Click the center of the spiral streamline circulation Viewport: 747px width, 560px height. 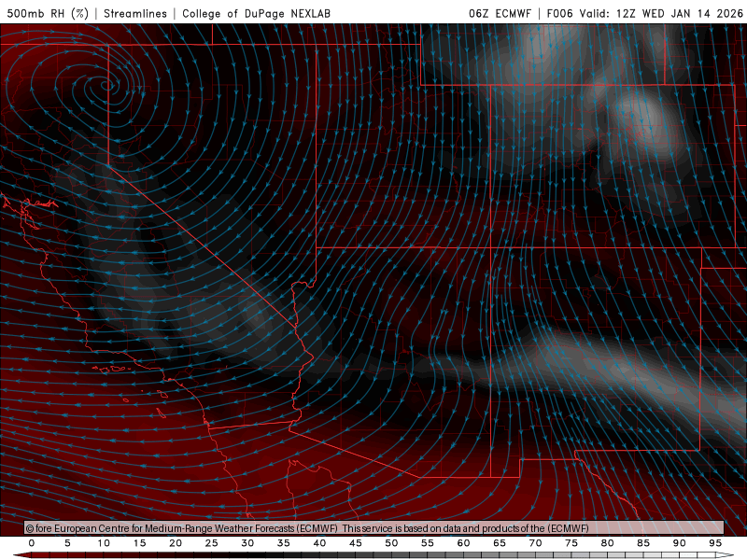tap(106, 86)
